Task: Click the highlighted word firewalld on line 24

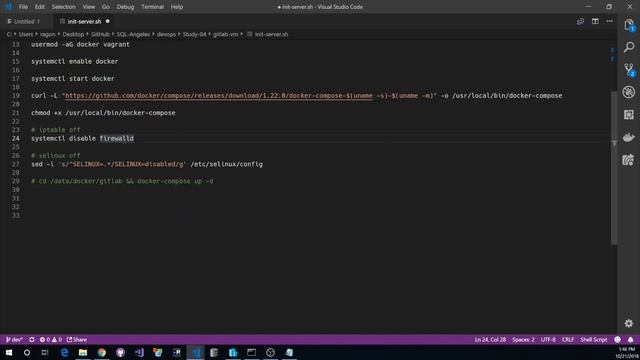Action: pyautogui.click(x=117, y=138)
